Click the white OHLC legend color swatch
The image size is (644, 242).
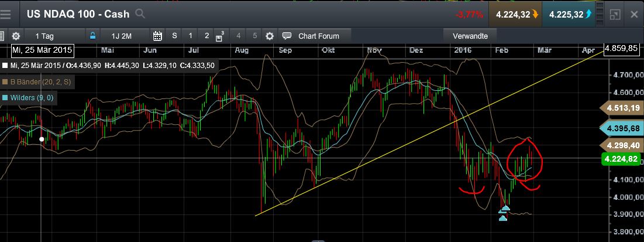[x=5, y=66]
